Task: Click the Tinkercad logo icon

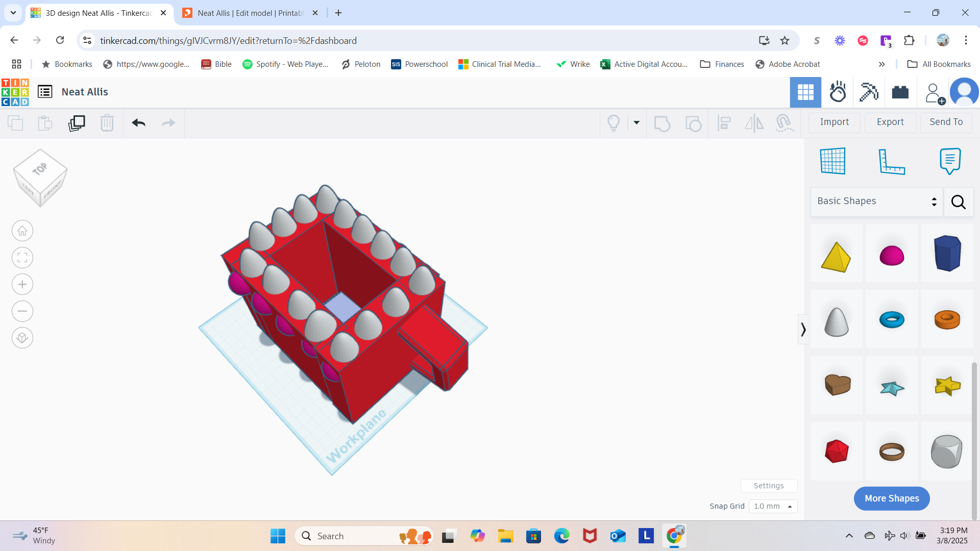Action: tap(15, 92)
